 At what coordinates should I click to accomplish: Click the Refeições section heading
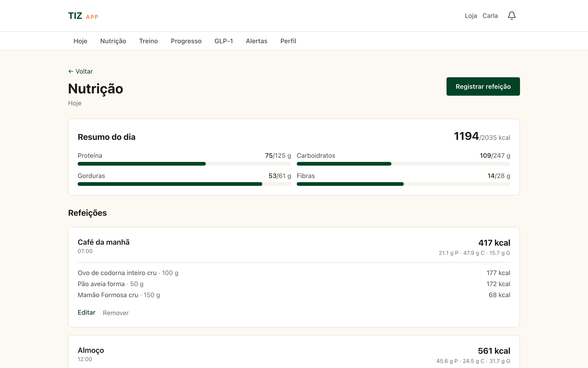point(87,213)
